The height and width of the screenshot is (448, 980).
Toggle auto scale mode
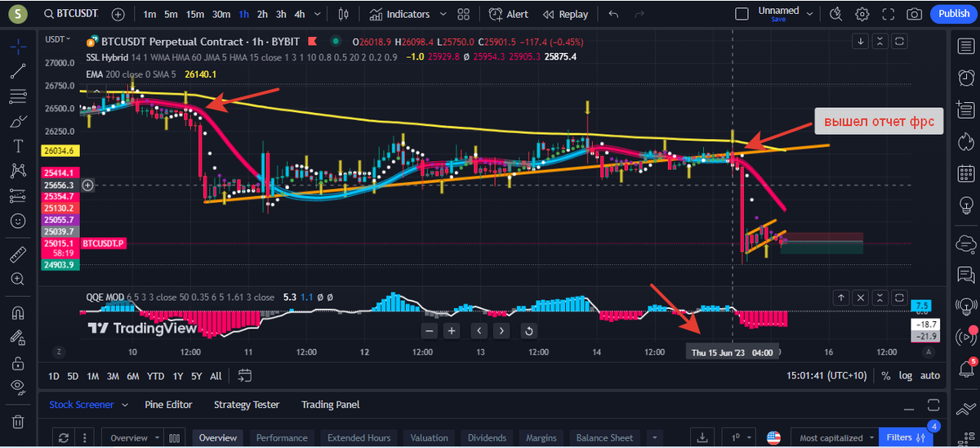[x=930, y=376]
